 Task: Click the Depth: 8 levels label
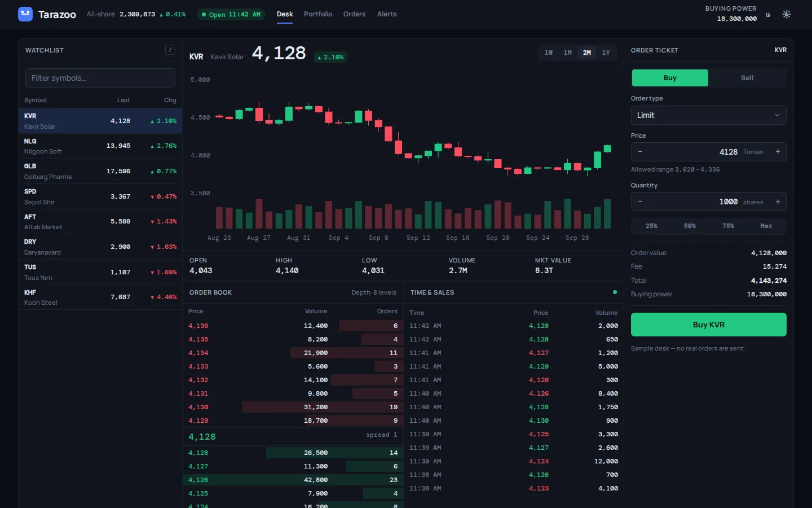click(374, 292)
